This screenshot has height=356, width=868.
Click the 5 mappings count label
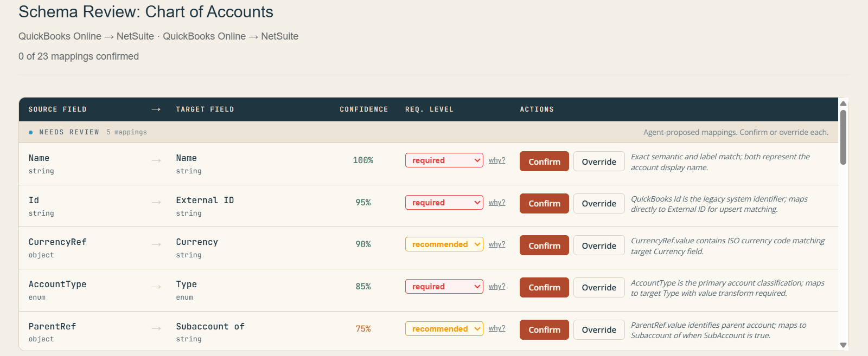point(126,132)
